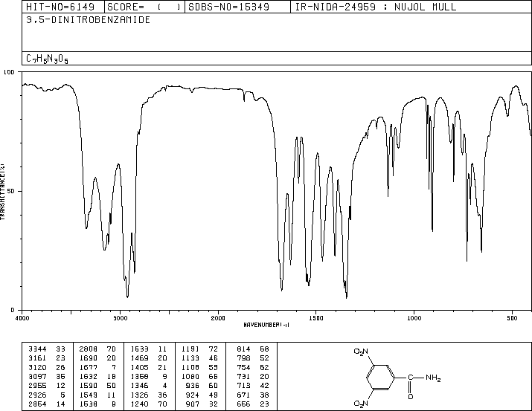Click the carbonyl O atom in the structure
The width and height of the screenshot is (532, 411).
click(x=411, y=396)
